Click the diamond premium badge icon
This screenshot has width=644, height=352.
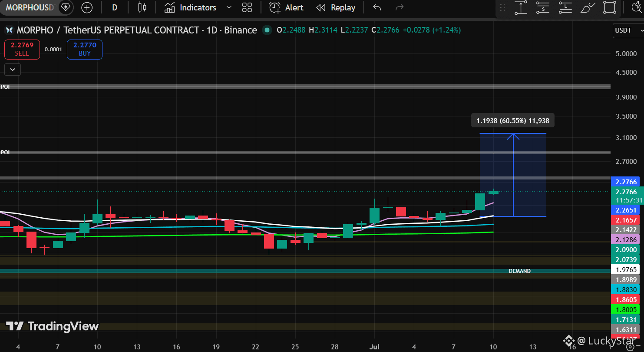(x=65, y=7)
